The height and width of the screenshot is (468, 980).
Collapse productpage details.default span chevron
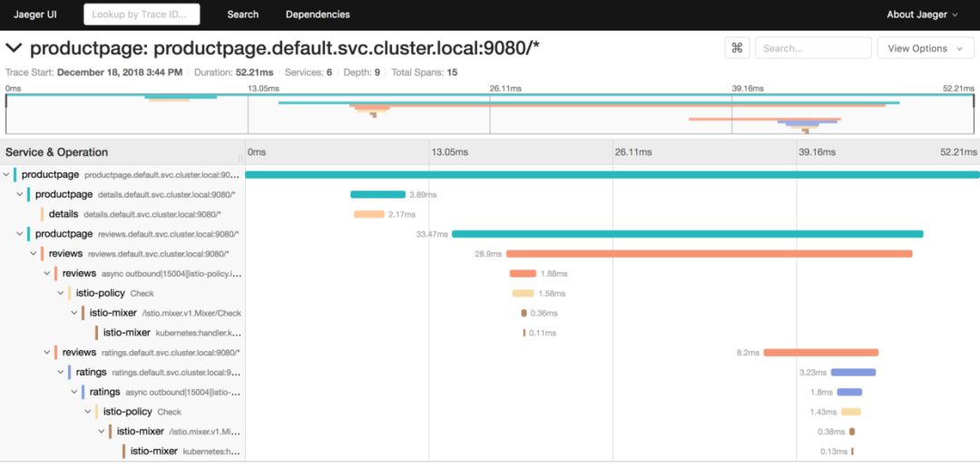(x=20, y=194)
